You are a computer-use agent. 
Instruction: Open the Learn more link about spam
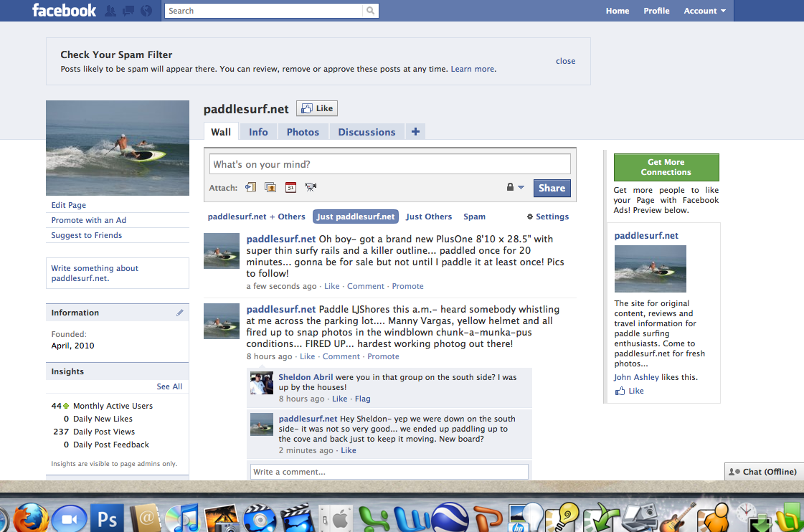click(x=472, y=69)
